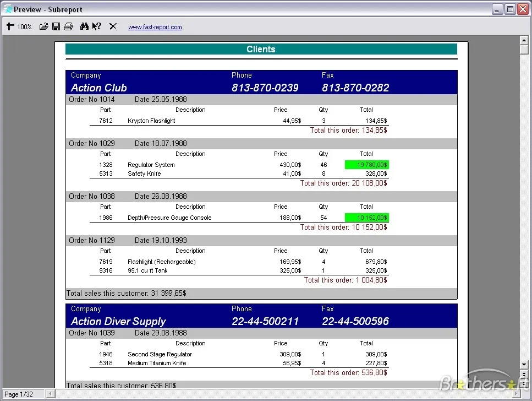Image resolution: width=532 pixels, height=401 pixels.
Task: Activate the context help arrow-question icon
Action: tap(97, 26)
